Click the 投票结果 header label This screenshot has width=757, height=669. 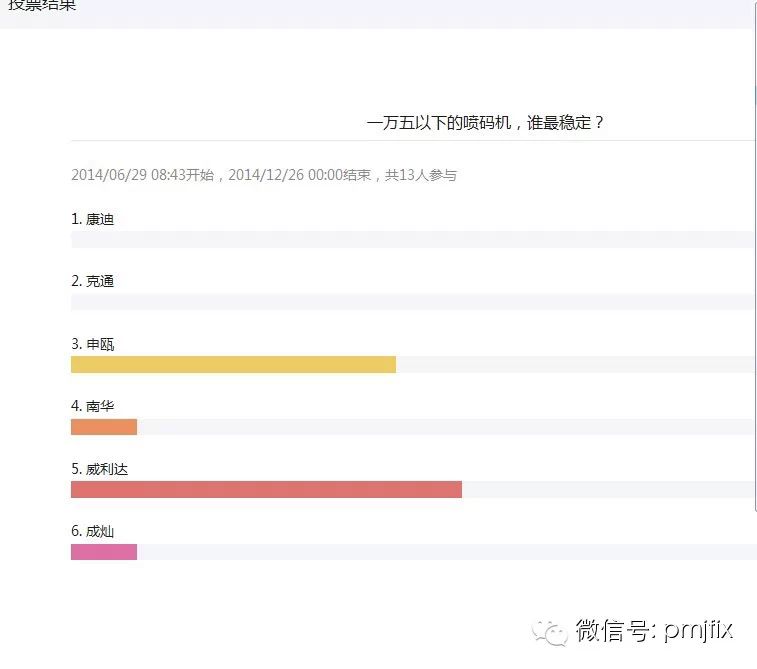[x=42, y=5]
